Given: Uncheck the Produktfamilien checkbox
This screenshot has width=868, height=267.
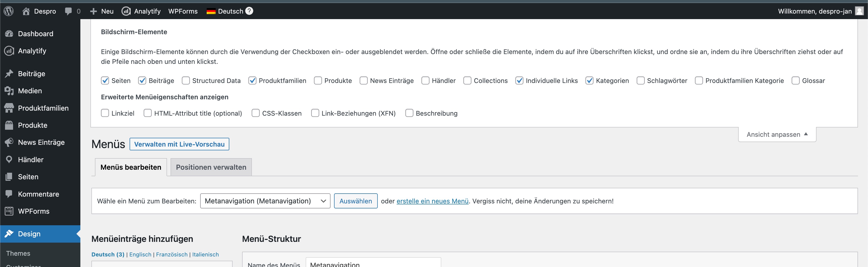Looking at the screenshot, I should coord(252,80).
